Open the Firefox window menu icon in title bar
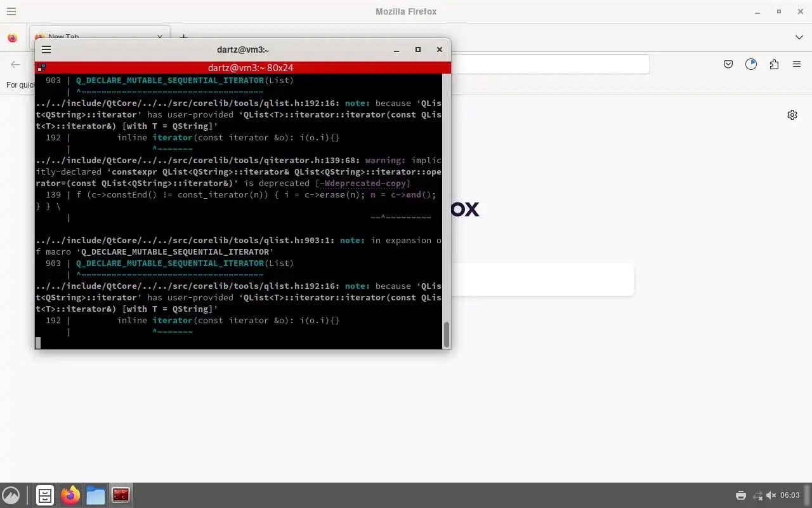 (11, 11)
